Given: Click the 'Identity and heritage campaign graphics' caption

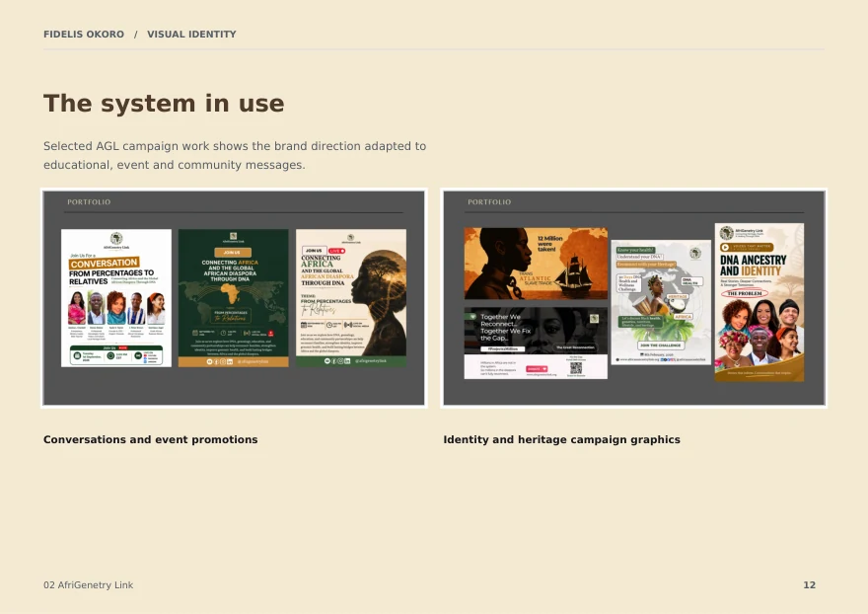Looking at the screenshot, I should (561, 439).
